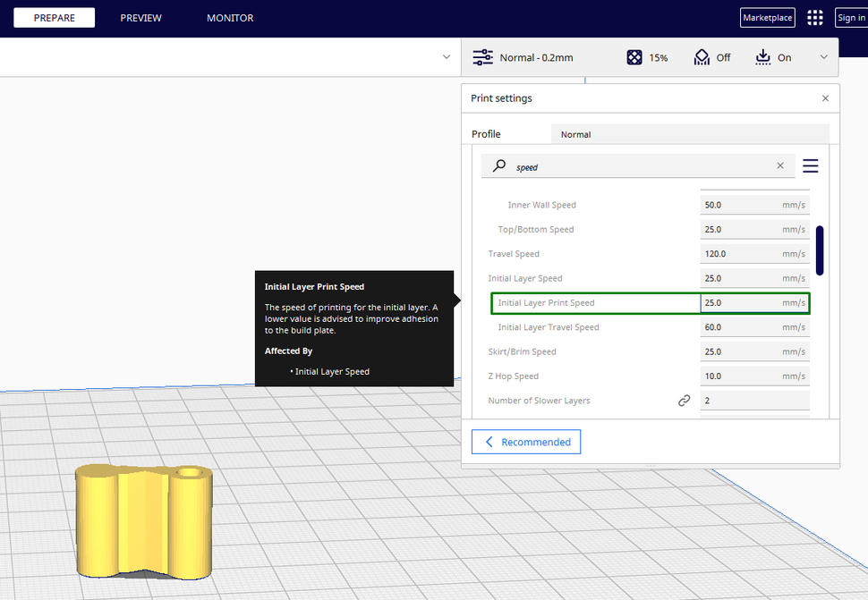Clear the speed search text
Screen dimensions: 868x600
click(x=779, y=166)
